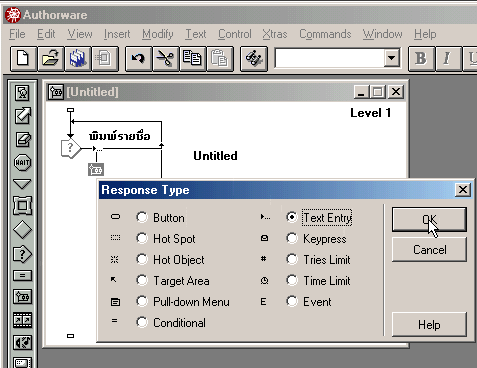Click the map icon attached to interaction

click(96, 170)
